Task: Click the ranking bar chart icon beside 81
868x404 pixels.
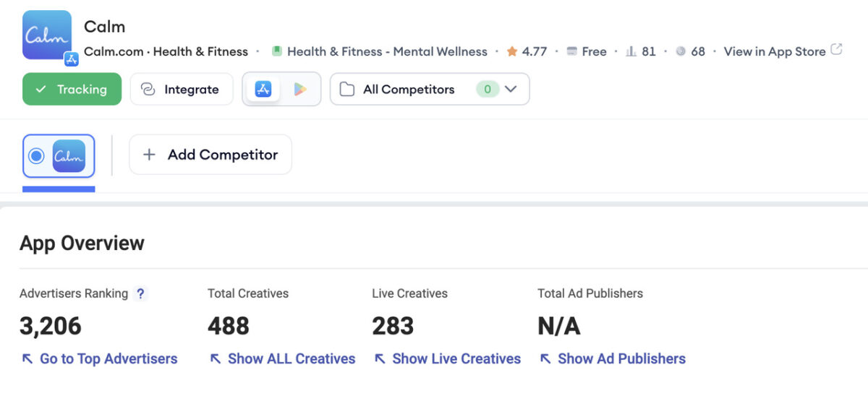Action: 631,51
